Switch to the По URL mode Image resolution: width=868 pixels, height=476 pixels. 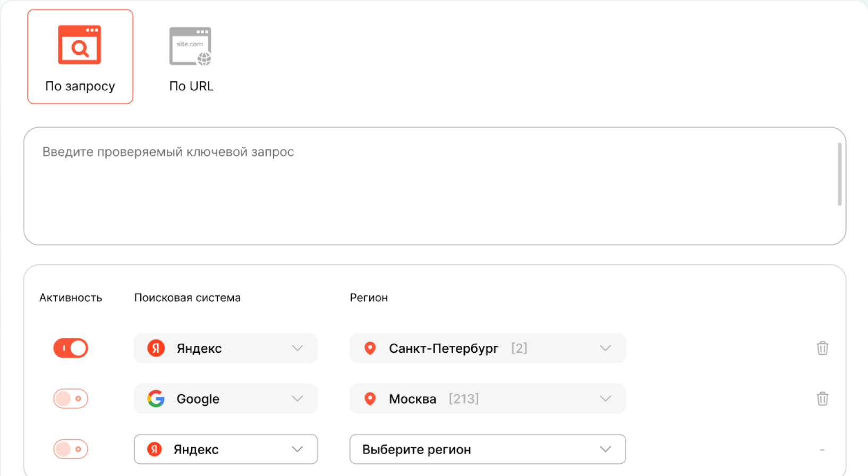pos(191,58)
